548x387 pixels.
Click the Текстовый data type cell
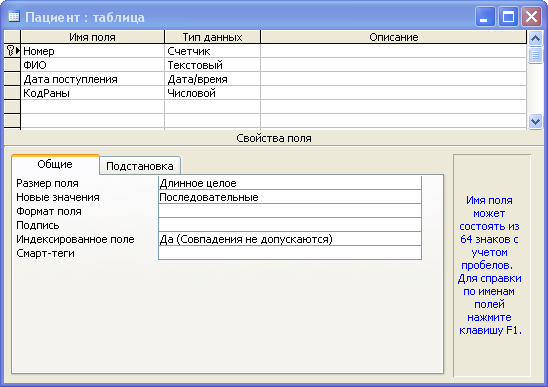click(x=212, y=65)
